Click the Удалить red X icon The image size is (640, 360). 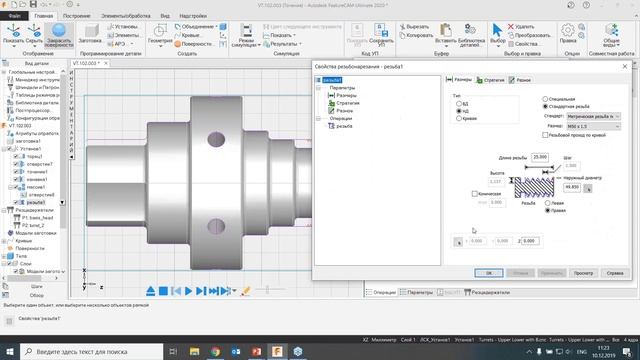[x=511, y=27]
